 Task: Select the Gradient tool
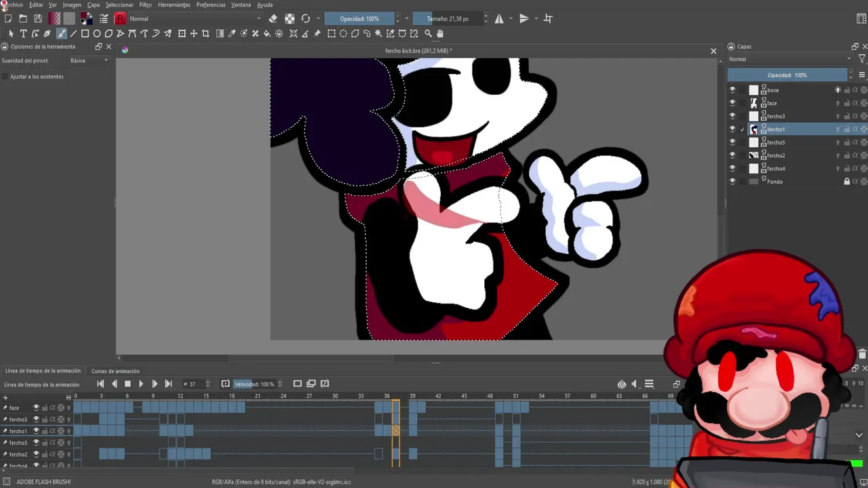coord(220,33)
